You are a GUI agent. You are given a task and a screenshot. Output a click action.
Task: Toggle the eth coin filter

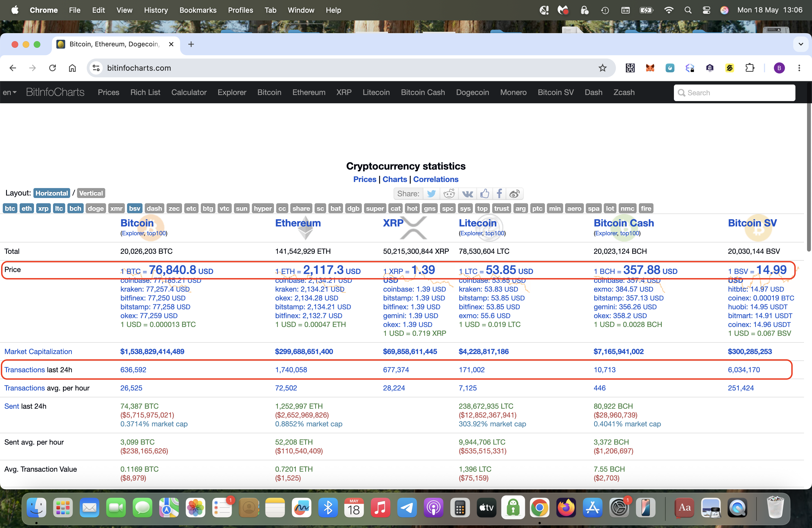27,208
